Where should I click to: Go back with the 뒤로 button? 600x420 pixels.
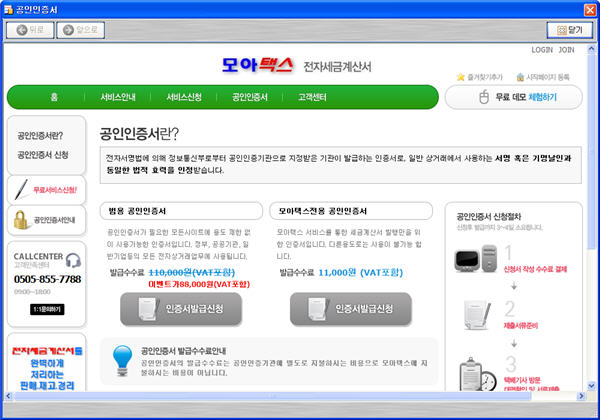coord(30,30)
